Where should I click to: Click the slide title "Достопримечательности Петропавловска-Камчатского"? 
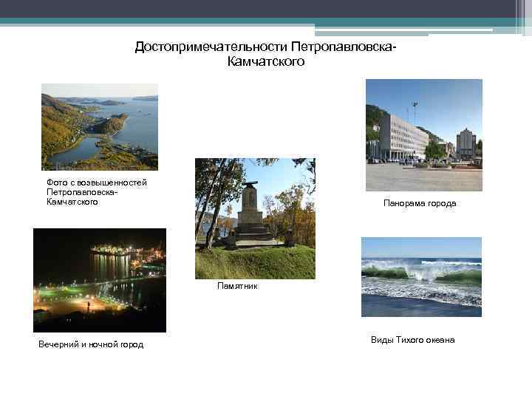coord(266,54)
